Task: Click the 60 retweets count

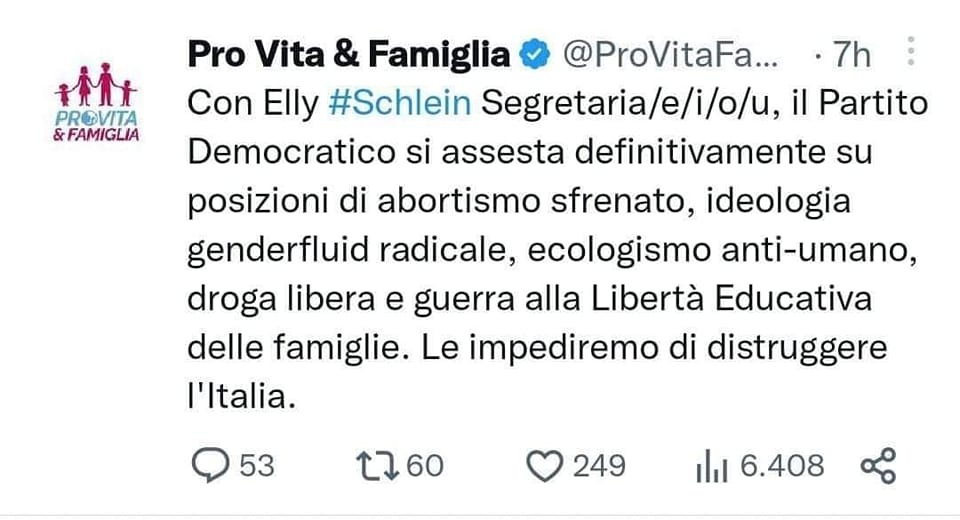Action: (426, 466)
